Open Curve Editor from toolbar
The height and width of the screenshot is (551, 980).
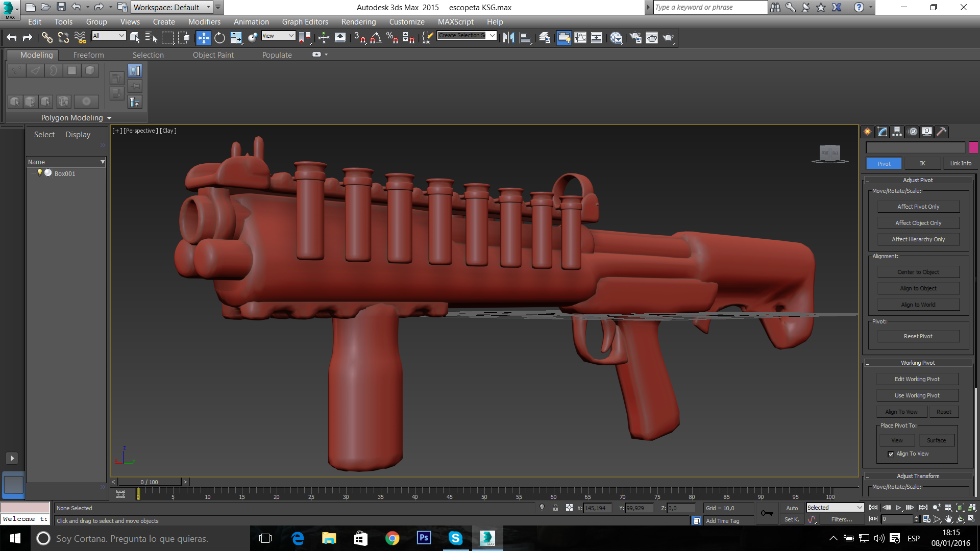(x=580, y=38)
